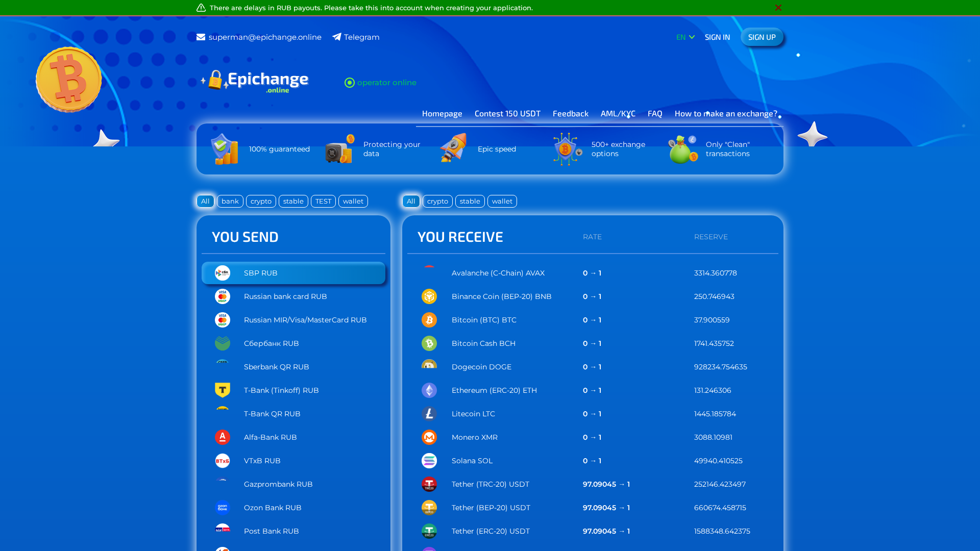Viewport: 980px width, 551px height.
Task: Click the 'Epic speed' rocket feature
Action: 478,149
